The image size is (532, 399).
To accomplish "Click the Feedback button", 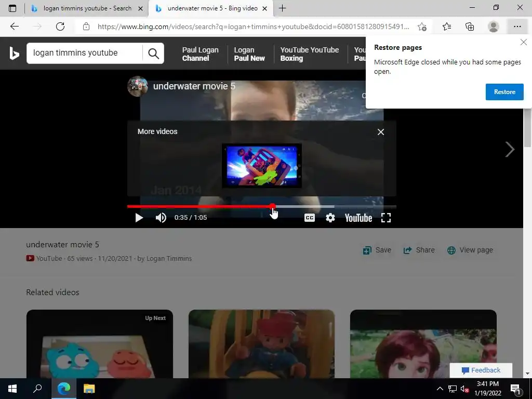I will (481, 370).
